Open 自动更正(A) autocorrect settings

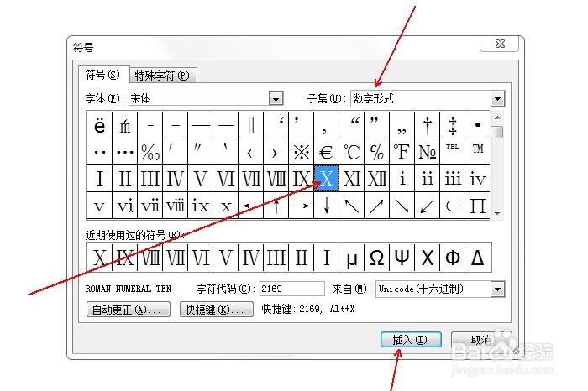129,310
